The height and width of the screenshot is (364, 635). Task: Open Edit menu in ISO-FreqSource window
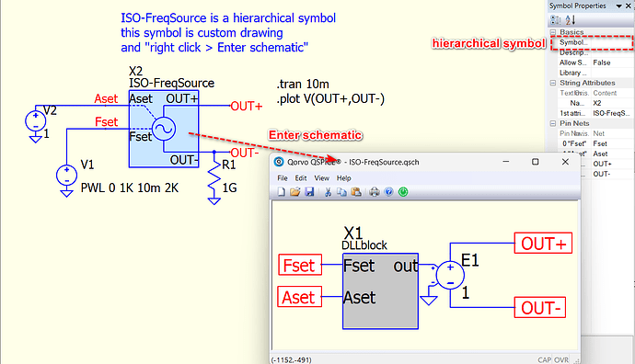click(301, 178)
